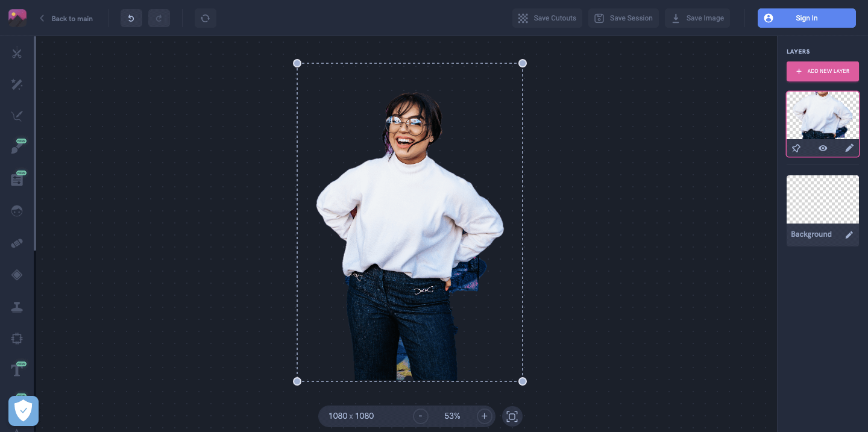Screen dimensions: 868x432
Task: Choose the healing bandage tool
Action: (17, 243)
